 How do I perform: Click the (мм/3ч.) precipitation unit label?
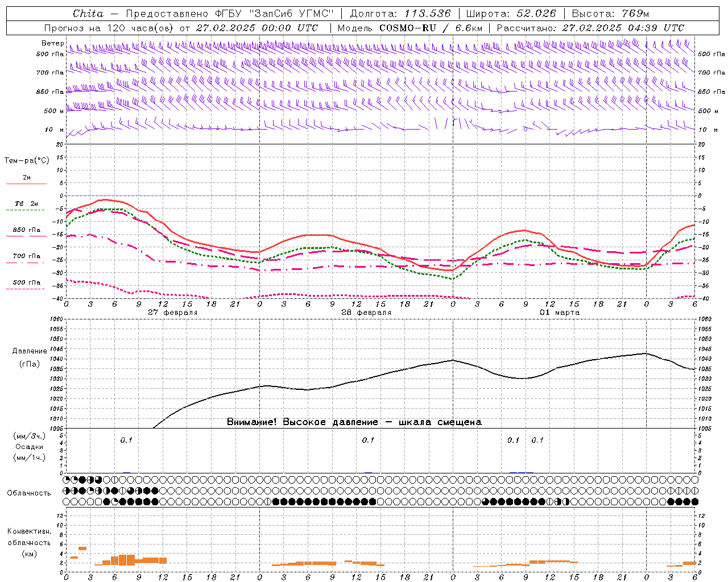pos(30,436)
